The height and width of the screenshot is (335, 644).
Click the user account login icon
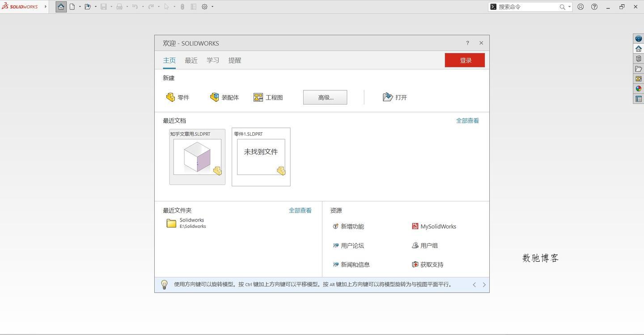pos(580,7)
